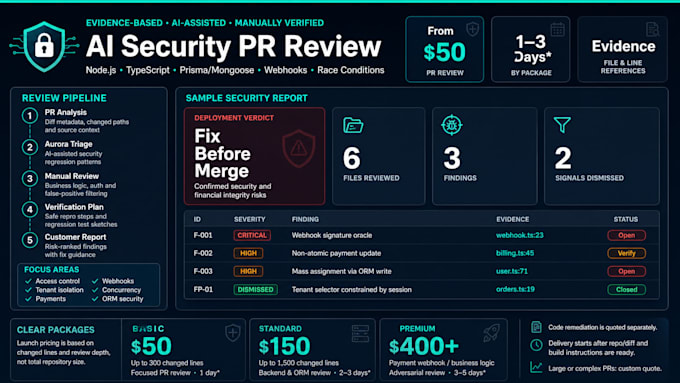Click step 3 circle for Manual Review

point(29,179)
